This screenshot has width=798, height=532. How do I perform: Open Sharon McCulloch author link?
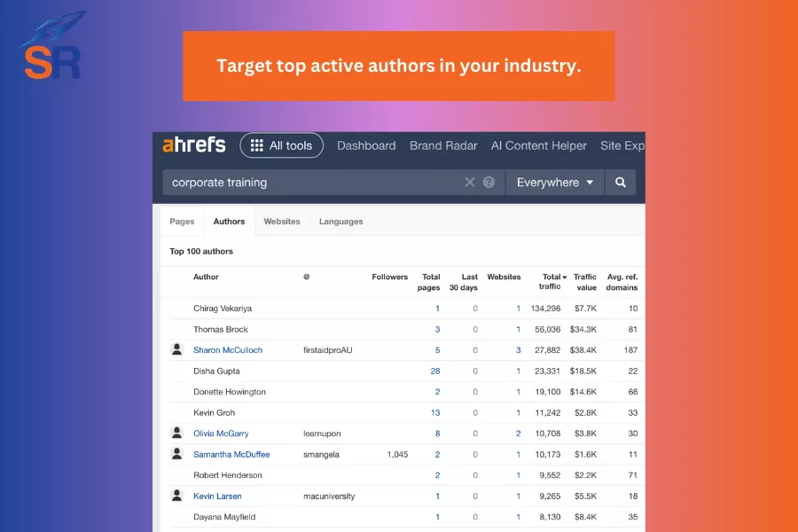coord(228,350)
